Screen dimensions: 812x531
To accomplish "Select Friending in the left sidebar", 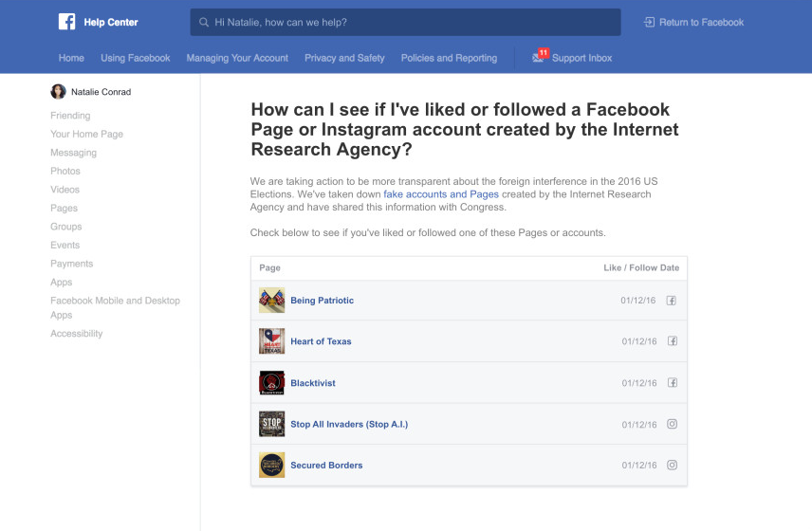I will 70,116.
